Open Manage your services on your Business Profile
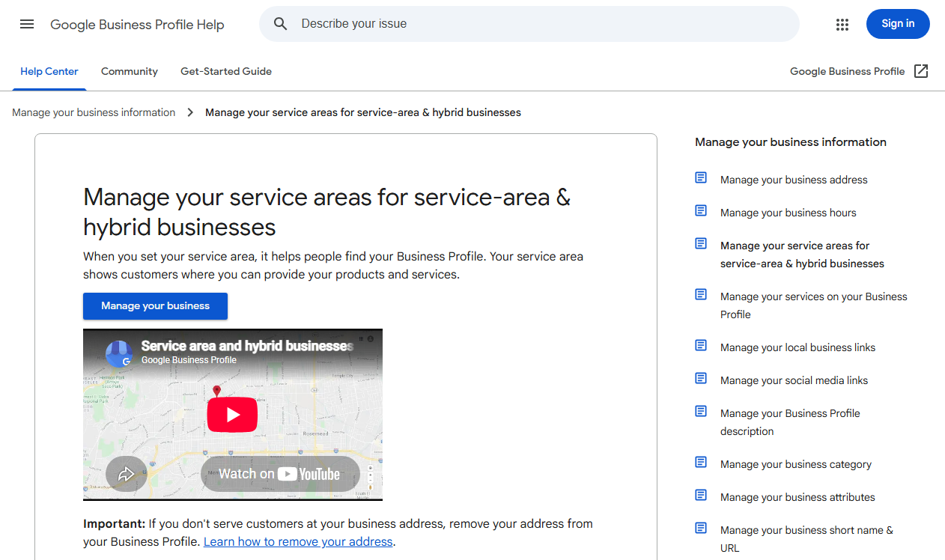The image size is (945, 560). [813, 305]
